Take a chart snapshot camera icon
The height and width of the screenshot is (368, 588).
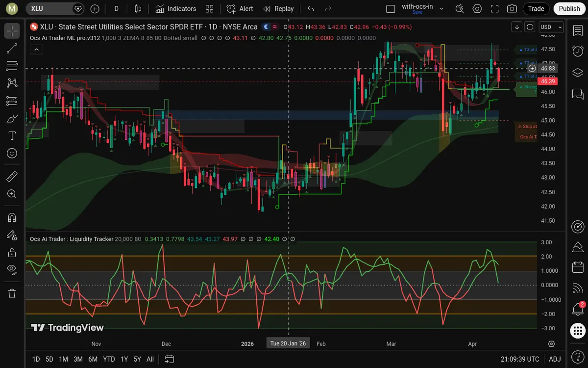coord(512,9)
